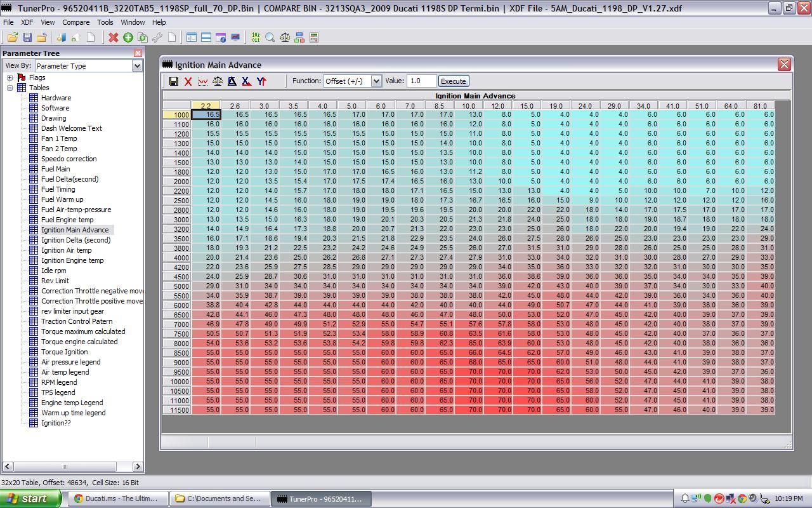Screen dimensions: 812x508
Task: Click the bell notification tray icon
Action: tap(685, 498)
